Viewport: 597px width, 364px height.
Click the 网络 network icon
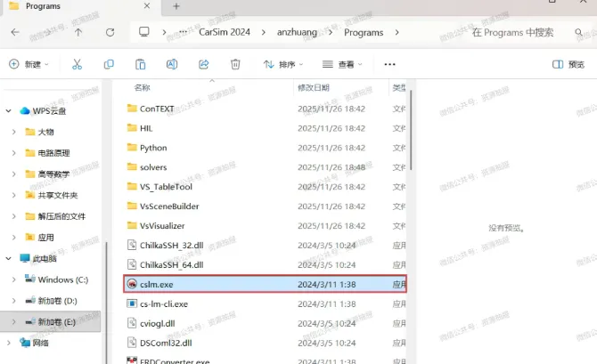pos(25,343)
